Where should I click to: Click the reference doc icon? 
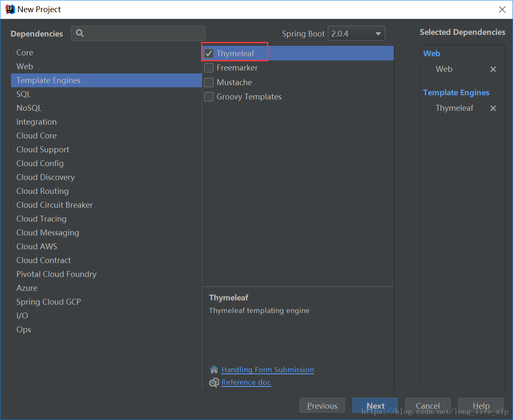pos(214,382)
